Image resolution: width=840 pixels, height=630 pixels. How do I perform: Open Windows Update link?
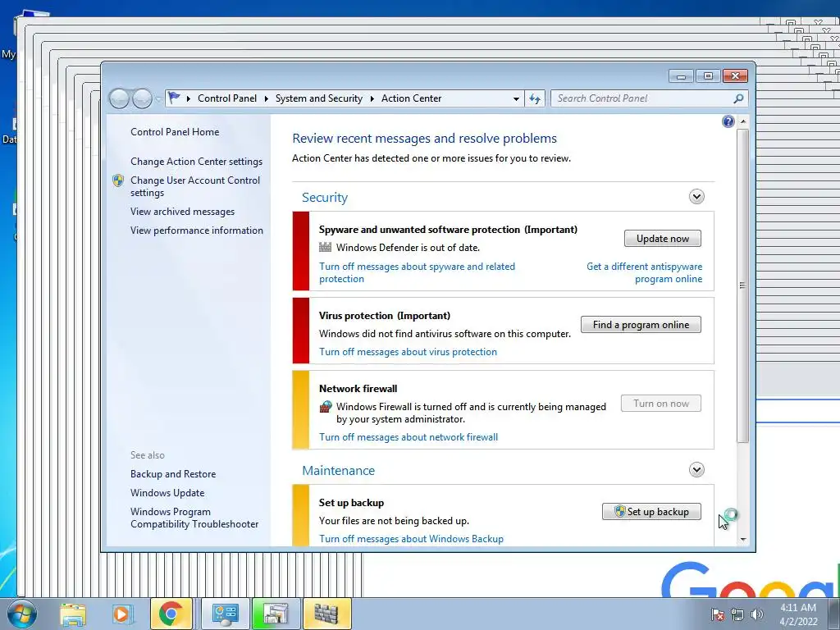click(x=167, y=493)
